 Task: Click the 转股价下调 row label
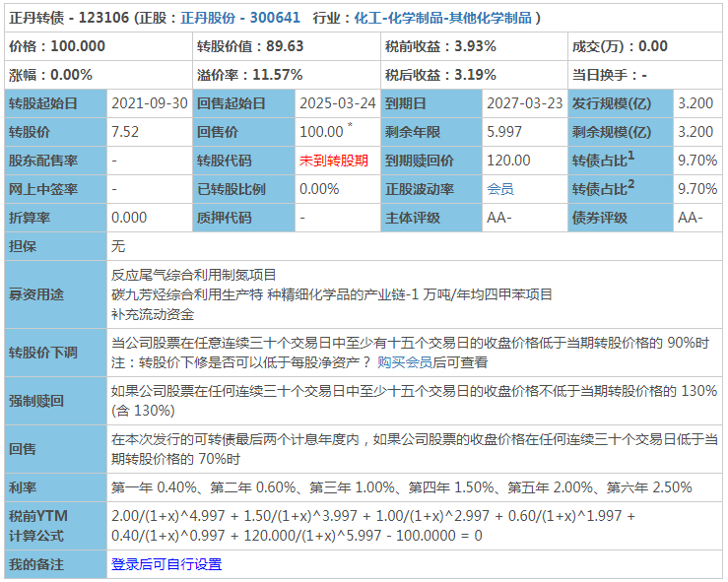tap(56, 353)
